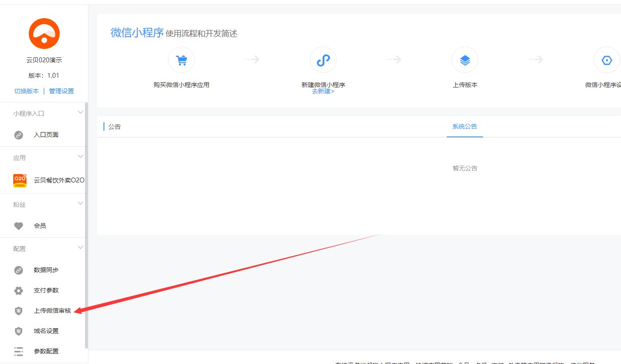621x364 pixels.
Task: Click the list icon beside 参数配置
Action: [19, 351]
